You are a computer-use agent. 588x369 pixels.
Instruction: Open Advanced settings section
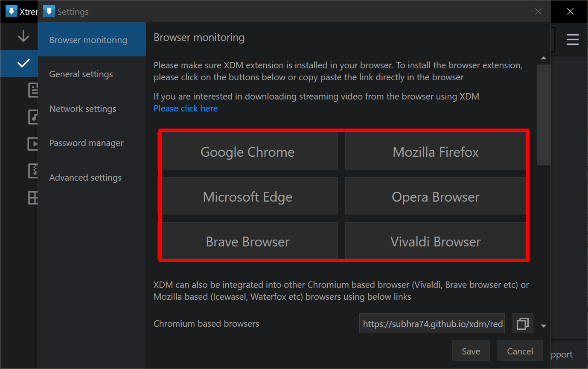tap(85, 177)
